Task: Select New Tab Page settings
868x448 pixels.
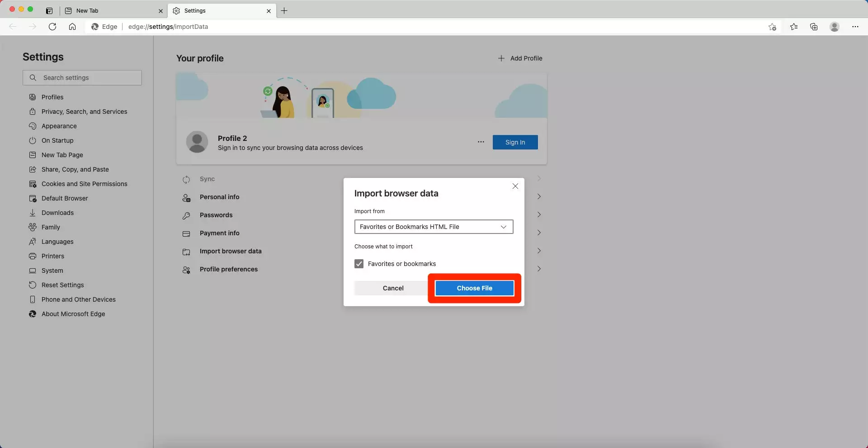Action: pos(62,155)
